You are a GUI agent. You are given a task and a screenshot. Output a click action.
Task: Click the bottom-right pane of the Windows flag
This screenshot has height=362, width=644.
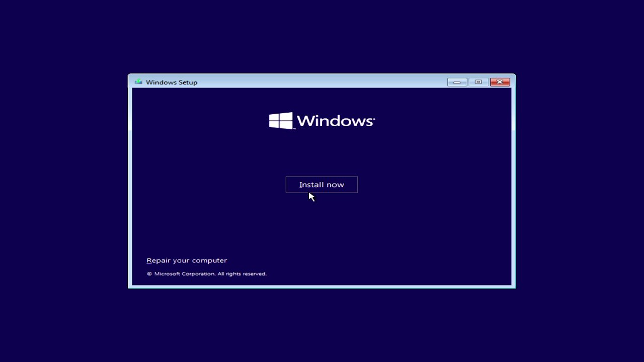coord(285,125)
